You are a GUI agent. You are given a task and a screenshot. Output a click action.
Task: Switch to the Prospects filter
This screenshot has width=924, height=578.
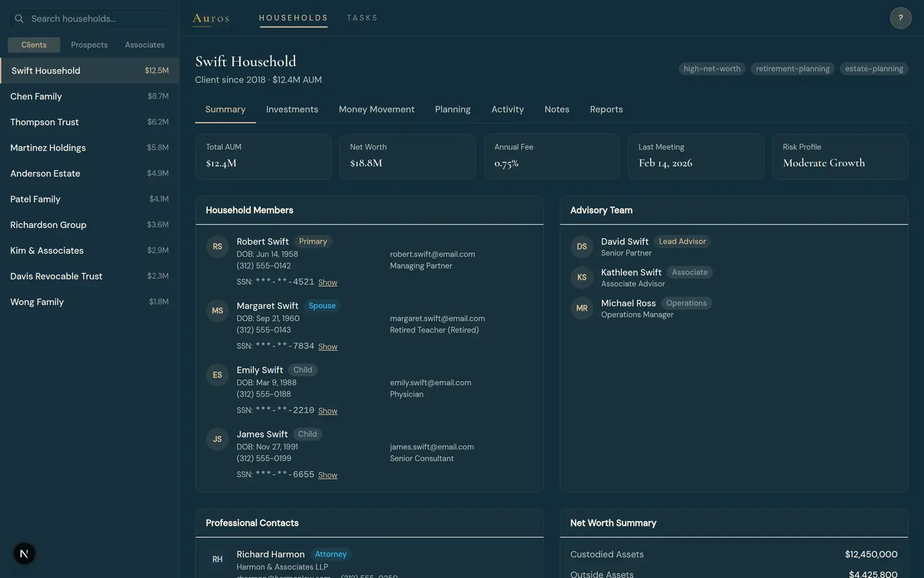pos(89,45)
